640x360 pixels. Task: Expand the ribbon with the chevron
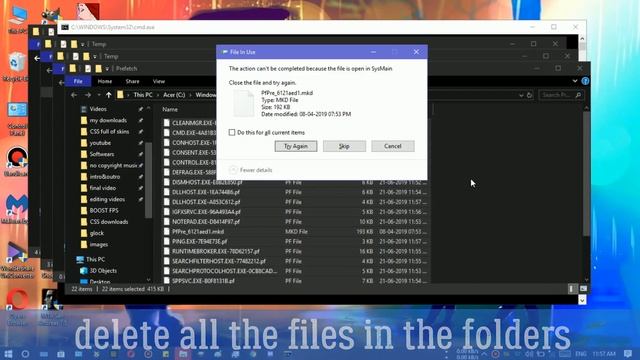pyautogui.click(x=575, y=81)
